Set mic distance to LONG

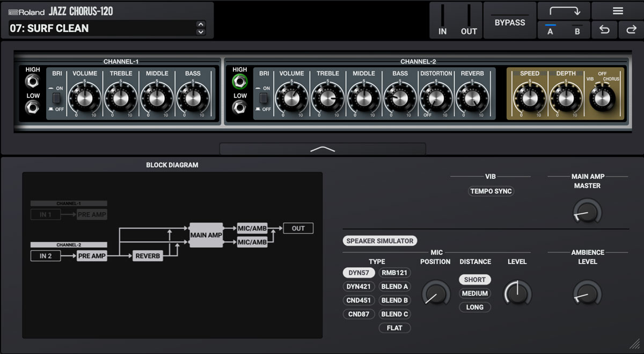coord(474,307)
